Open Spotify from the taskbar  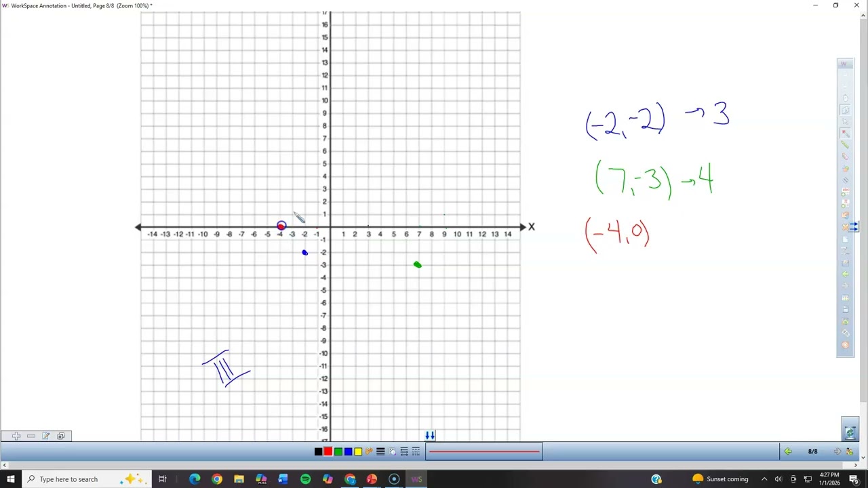pyautogui.click(x=305, y=479)
